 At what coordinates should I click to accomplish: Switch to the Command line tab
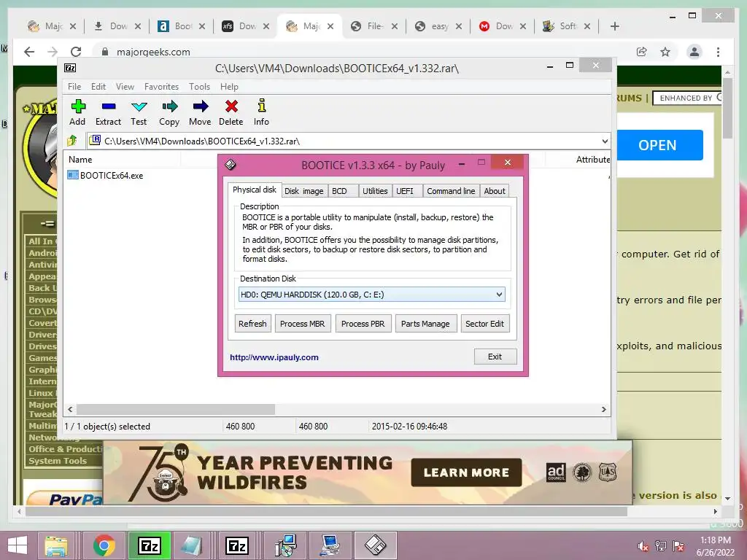451,191
